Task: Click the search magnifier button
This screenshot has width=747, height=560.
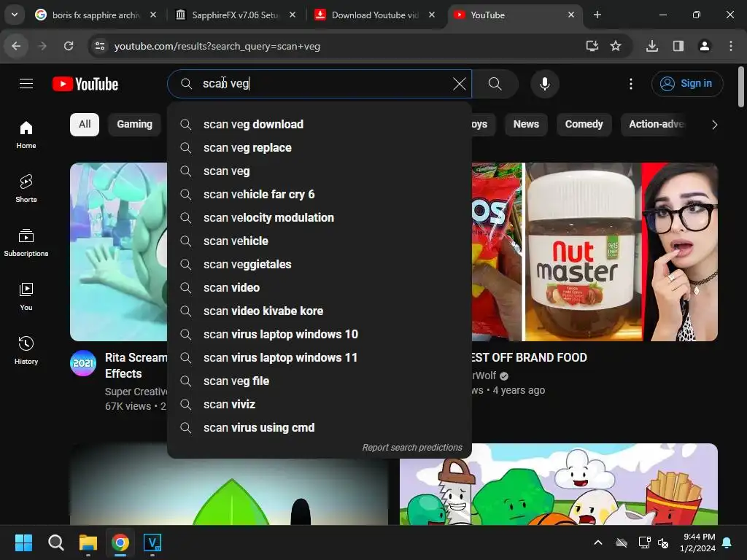Action: pyautogui.click(x=495, y=84)
